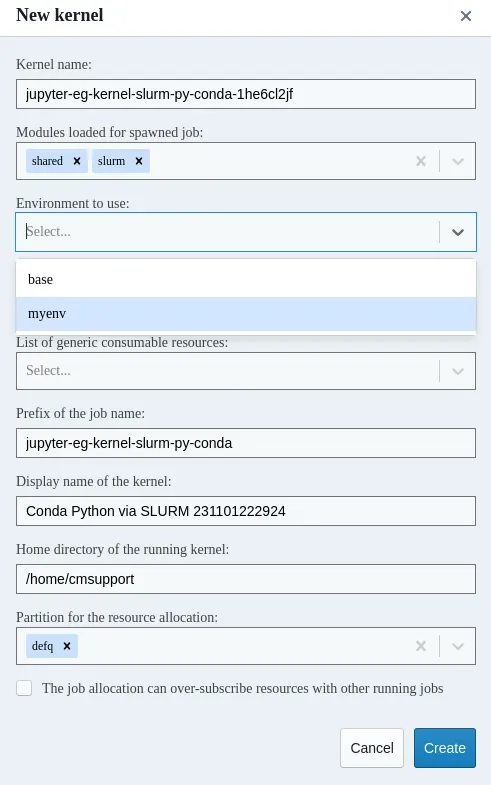This screenshot has height=785, width=491.
Task: Click the defq partition tag label
Action: [x=42, y=646]
